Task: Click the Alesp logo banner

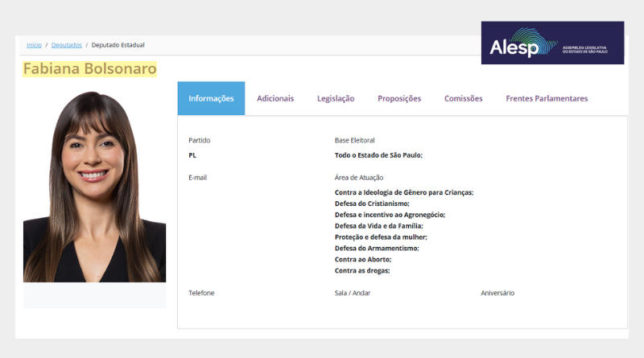Action: (x=552, y=43)
